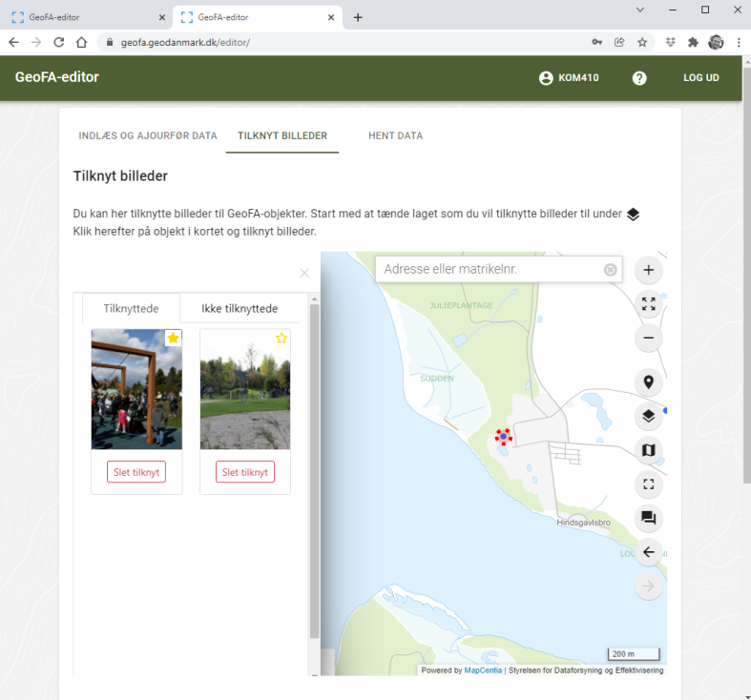Image resolution: width=751 pixels, height=700 pixels.
Task: Toggle primary star on playground photo
Action: [282, 338]
